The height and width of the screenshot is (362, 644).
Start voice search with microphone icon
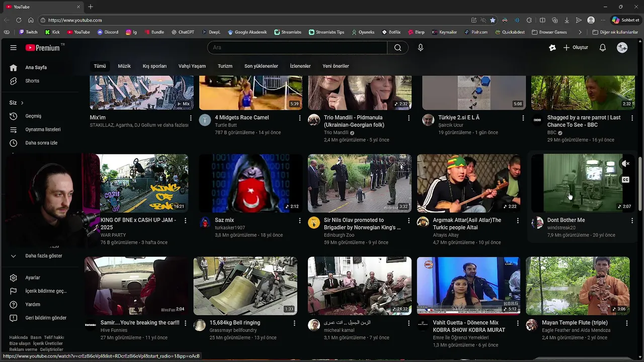tap(421, 48)
